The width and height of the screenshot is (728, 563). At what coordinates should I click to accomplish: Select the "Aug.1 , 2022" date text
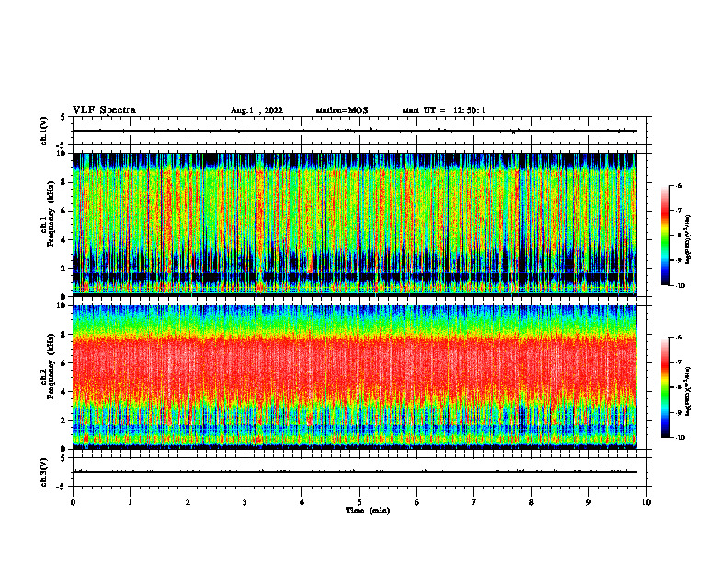click(256, 110)
